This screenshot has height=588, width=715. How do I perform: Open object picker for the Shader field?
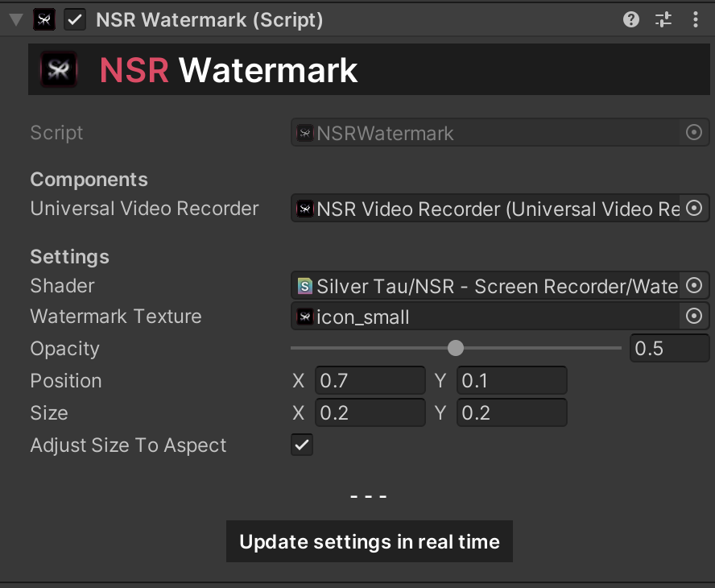[694, 286]
